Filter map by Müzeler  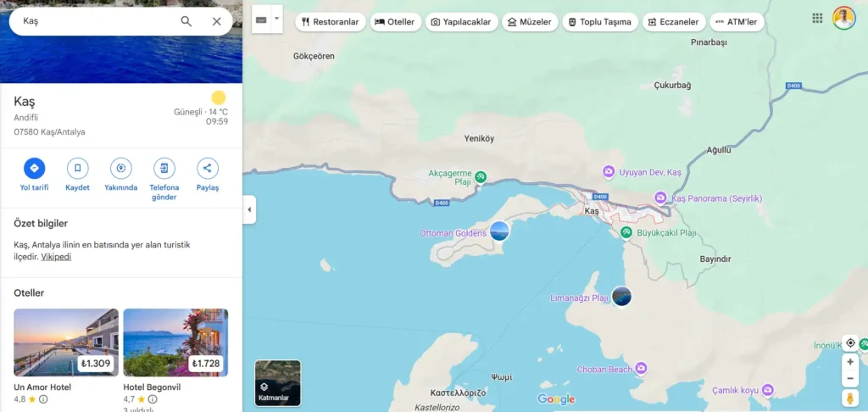click(x=530, y=22)
